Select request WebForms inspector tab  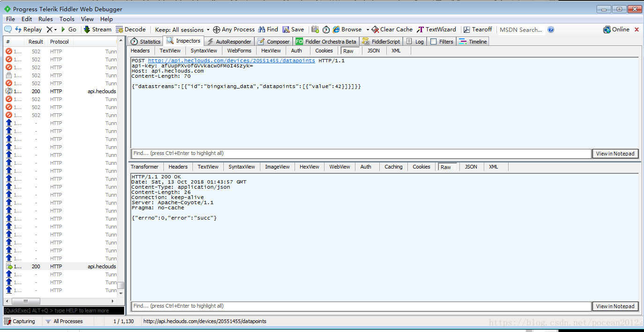pos(239,51)
